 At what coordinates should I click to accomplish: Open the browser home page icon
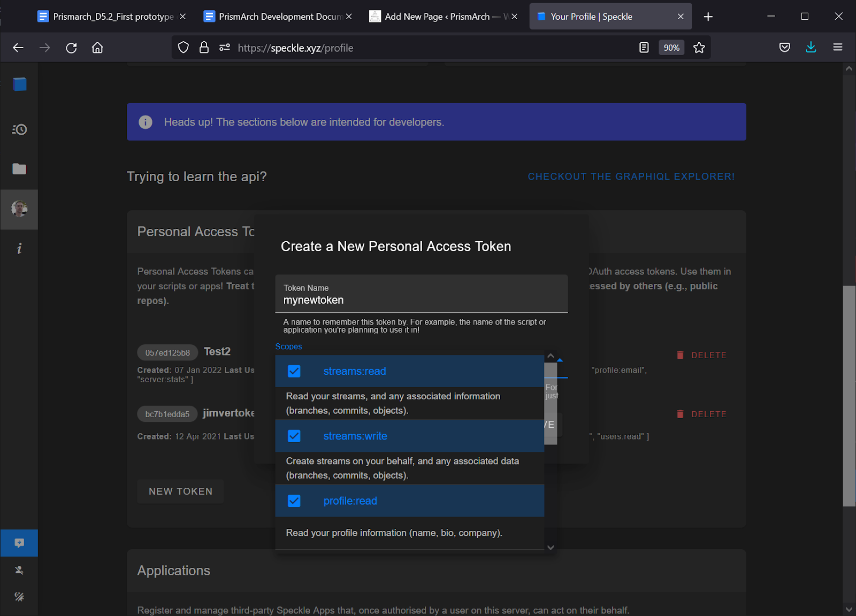click(97, 48)
